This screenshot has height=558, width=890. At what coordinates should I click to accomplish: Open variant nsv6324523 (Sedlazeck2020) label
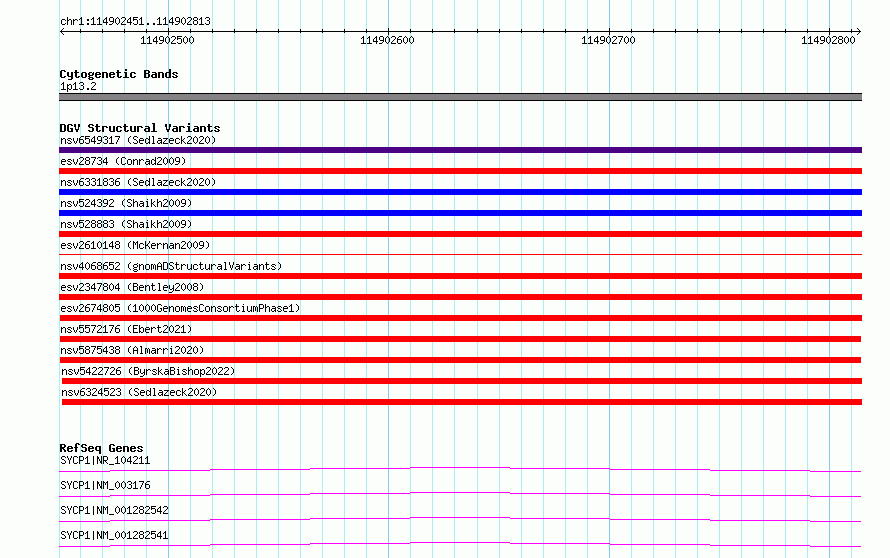coord(139,392)
